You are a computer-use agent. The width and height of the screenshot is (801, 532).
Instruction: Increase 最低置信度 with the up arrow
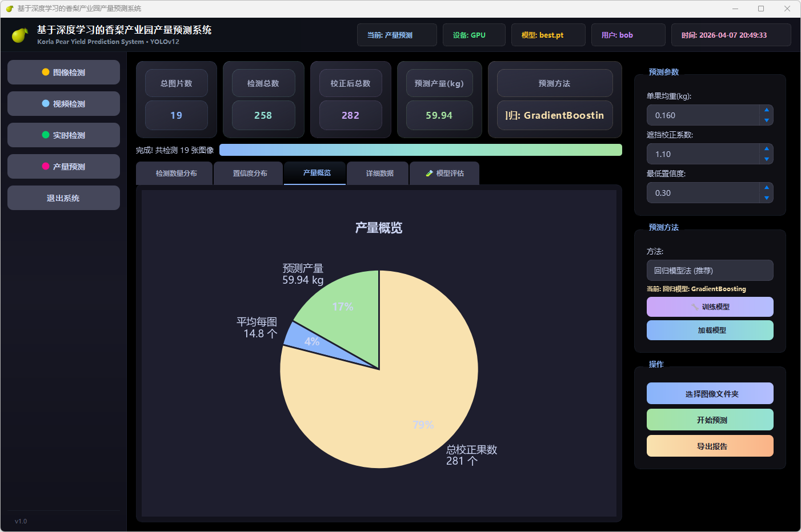[x=766, y=187]
